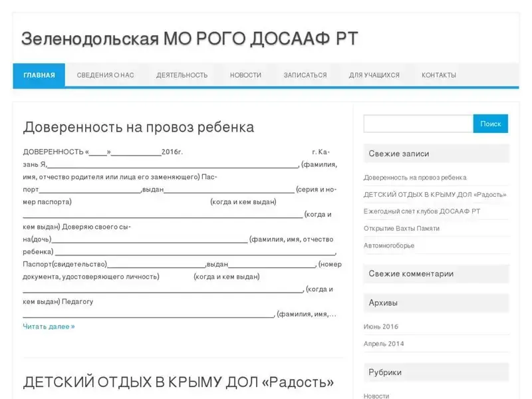Open the Июнь 2016 archive

380,327
